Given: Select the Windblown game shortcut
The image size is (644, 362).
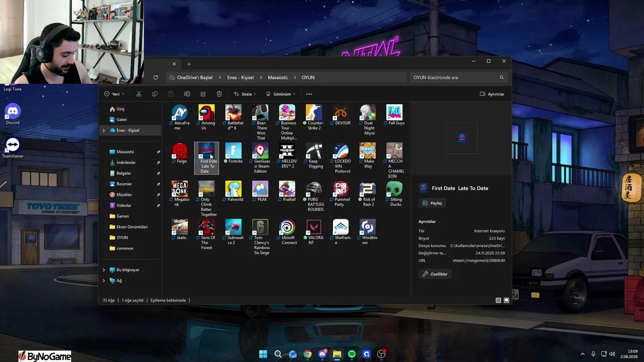Looking at the screenshot, I should [x=368, y=232].
